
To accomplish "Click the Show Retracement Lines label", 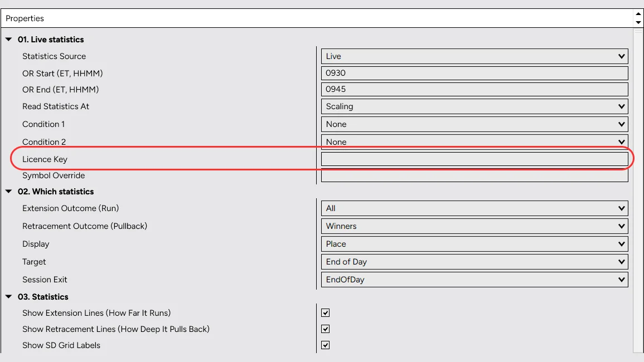I will [x=116, y=329].
